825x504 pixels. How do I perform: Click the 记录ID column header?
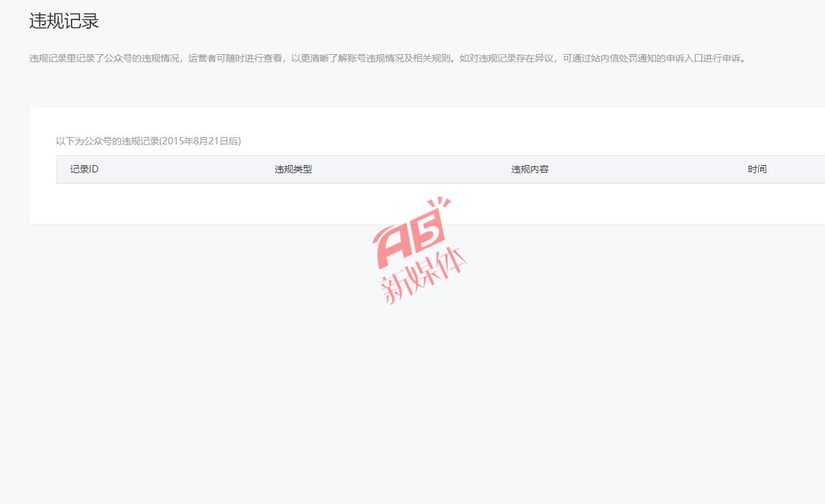[x=84, y=170]
